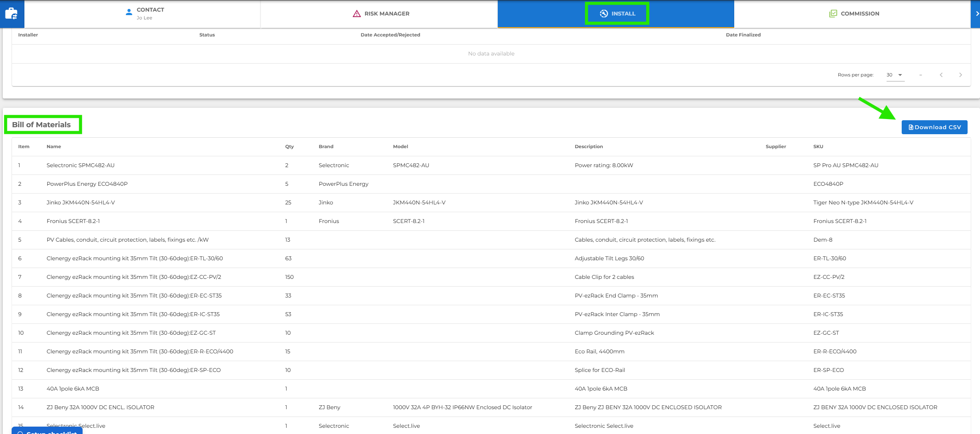This screenshot has height=434, width=980.
Task: Open the Setup checklist button
Action: pos(47,431)
